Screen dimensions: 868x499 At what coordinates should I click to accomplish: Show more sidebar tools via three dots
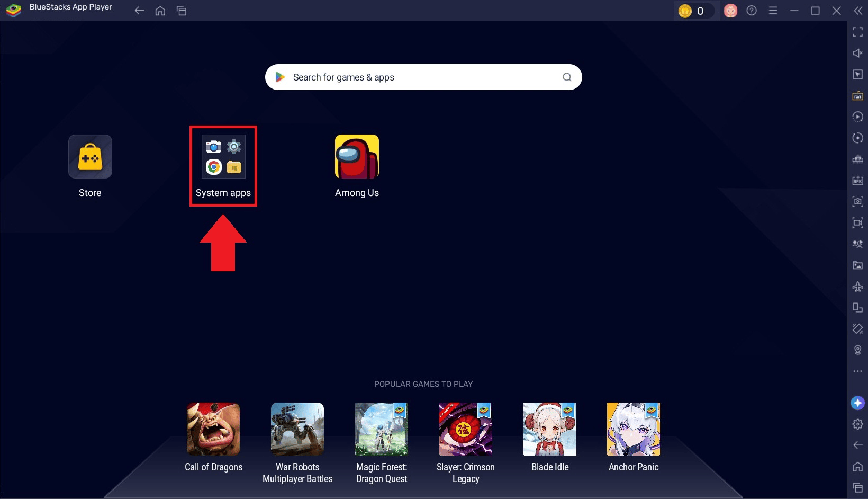(858, 371)
